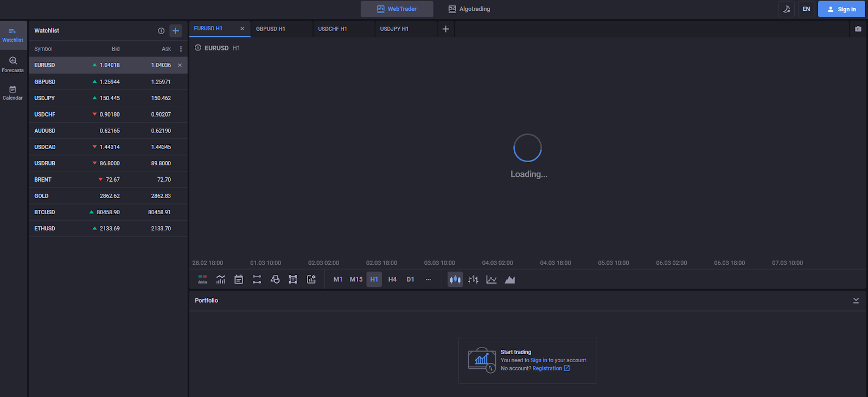Select area chart type
The image size is (868, 397).
point(510,279)
